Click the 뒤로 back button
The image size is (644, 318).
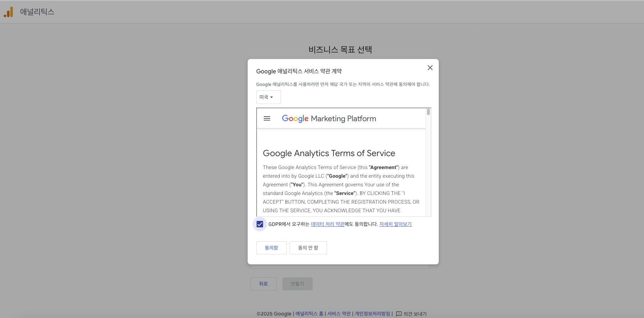(263, 284)
